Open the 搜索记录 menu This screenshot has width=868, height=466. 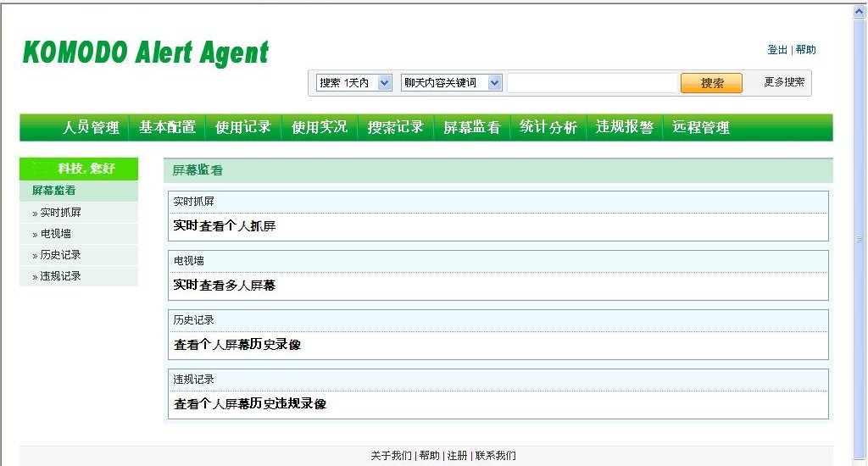pos(396,127)
